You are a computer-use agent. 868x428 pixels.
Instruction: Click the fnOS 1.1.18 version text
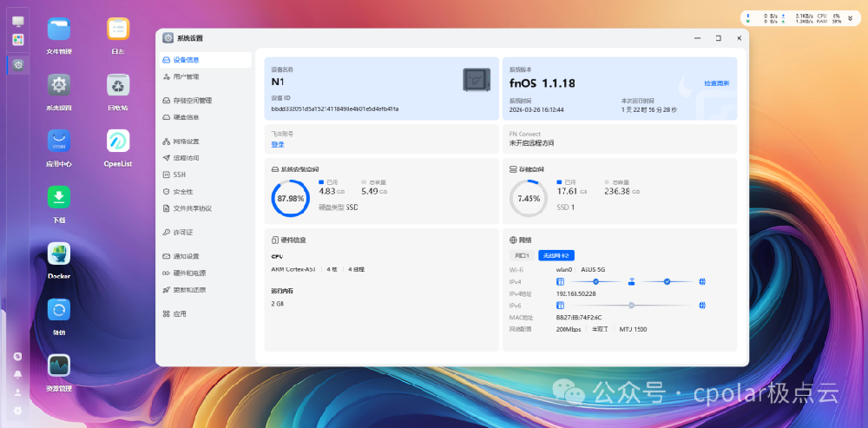(x=542, y=83)
